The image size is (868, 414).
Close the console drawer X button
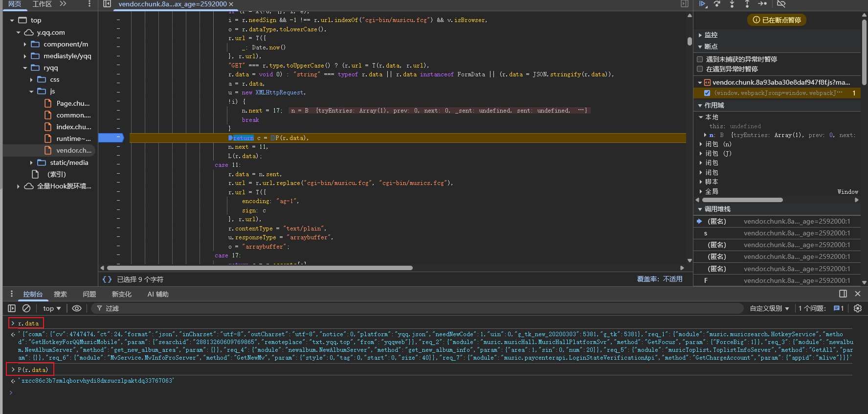(858, 294)
